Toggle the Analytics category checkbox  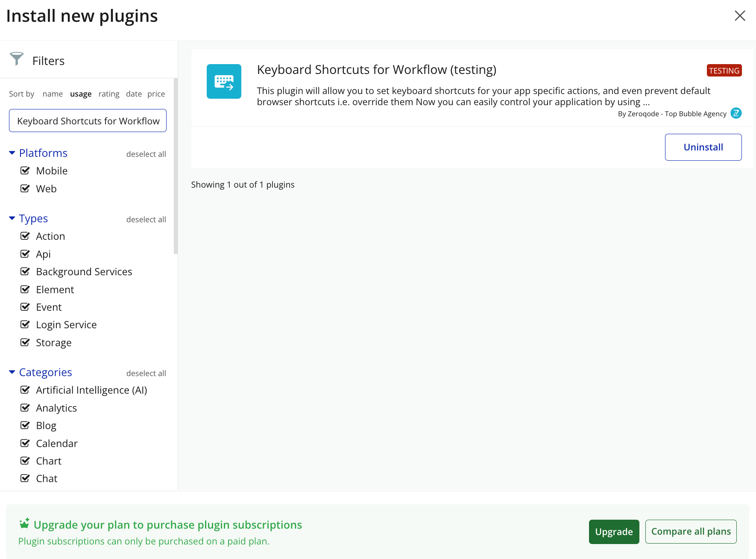click(x=25, y=408)
